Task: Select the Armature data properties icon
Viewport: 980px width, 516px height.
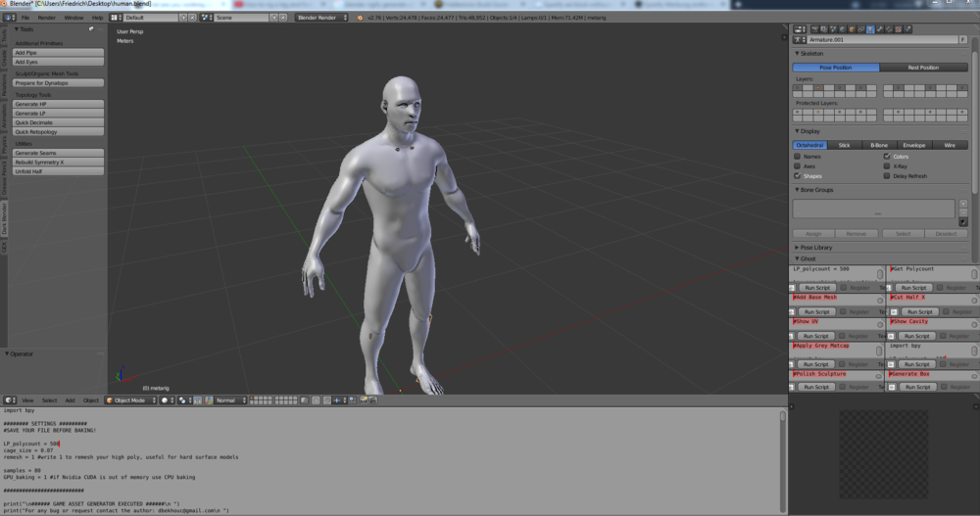Action: 870,29
